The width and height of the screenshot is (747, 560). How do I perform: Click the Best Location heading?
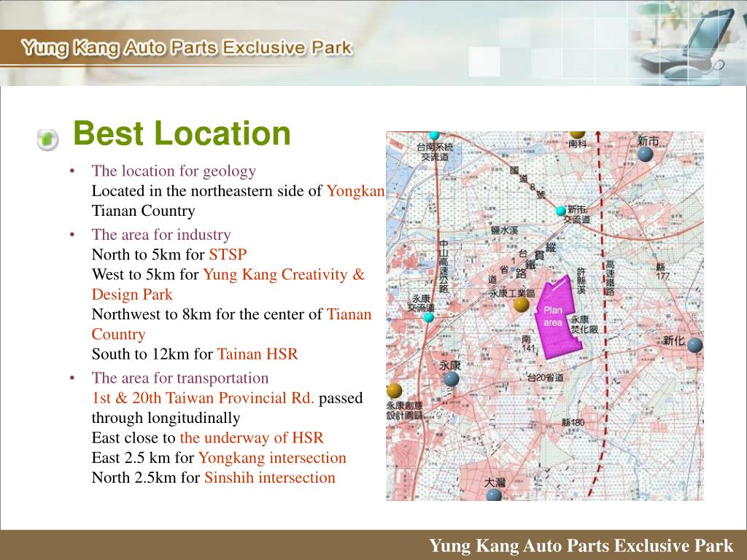182,133
